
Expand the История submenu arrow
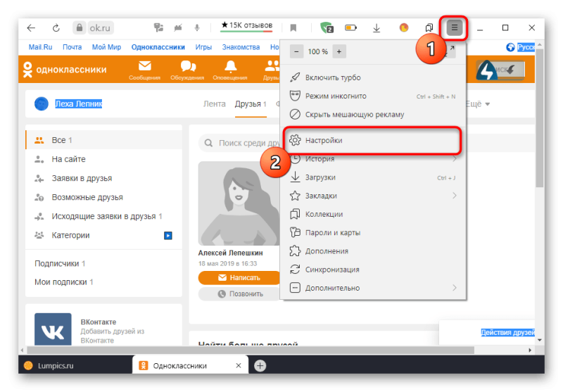pyautogui.click(x=455, y=158)
